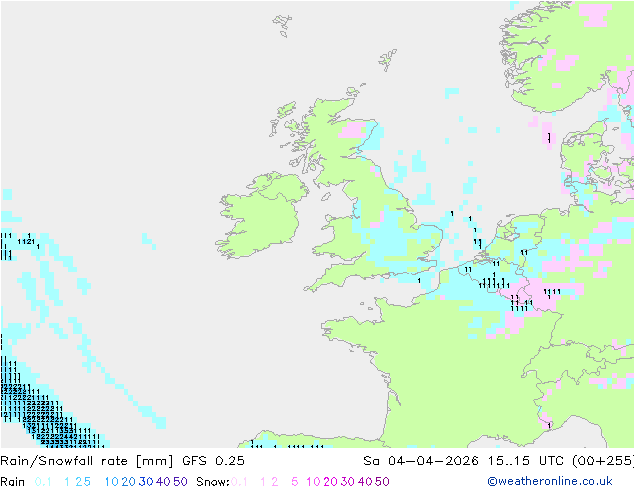Select the snow legend value 0.1
This screenshot has width=634, height=490.
[239, 482]
